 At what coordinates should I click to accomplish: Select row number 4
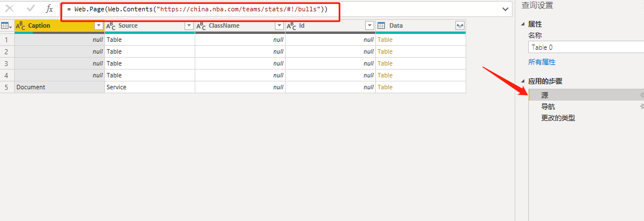pyautogui.click(x=7, y=75)
